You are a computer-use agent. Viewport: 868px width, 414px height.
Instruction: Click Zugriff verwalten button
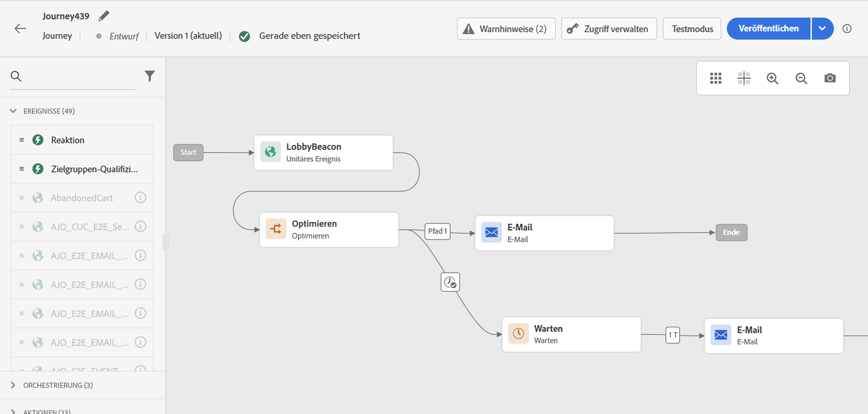click(x=609, y=29)
